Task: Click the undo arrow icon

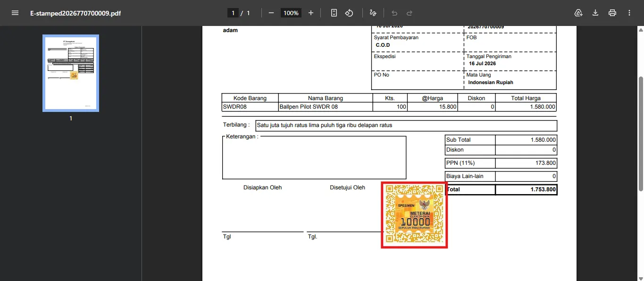Action: [394, 13]
